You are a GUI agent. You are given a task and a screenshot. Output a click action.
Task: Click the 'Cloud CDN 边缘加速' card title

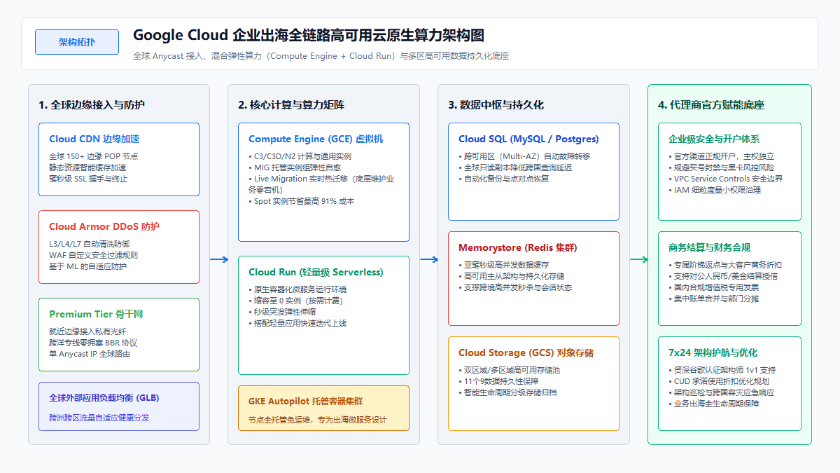point(94,139)
